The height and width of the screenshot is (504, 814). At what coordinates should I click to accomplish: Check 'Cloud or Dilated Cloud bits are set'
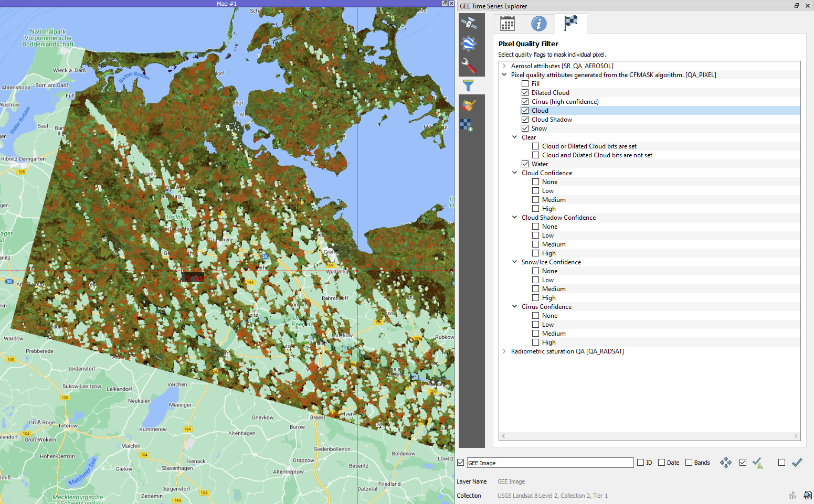(x=535, y=146)
